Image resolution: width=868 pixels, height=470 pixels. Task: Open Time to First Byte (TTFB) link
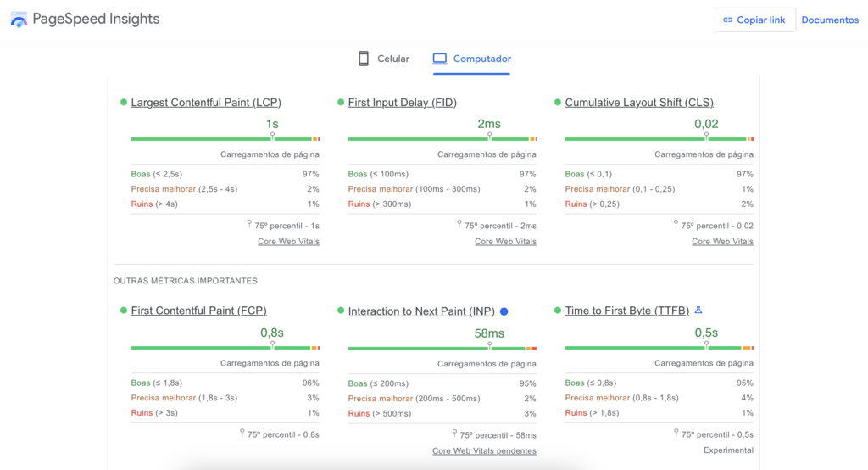click(626, 311)
